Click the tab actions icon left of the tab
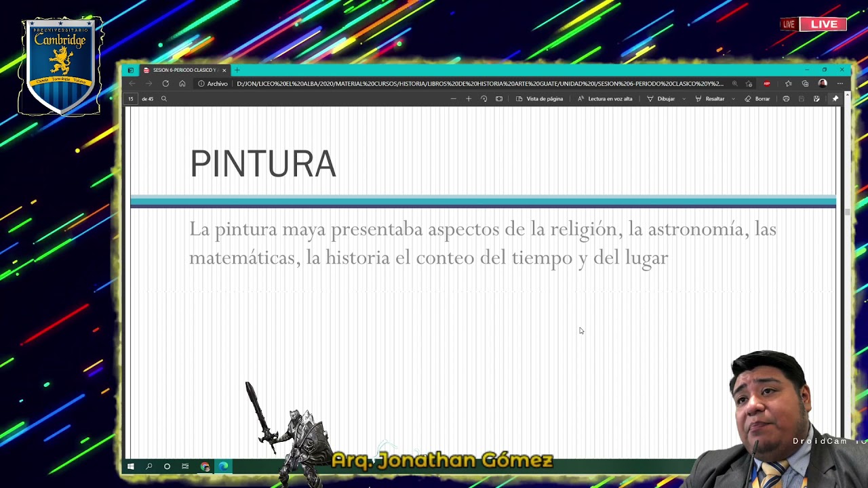 pos(131,70)
